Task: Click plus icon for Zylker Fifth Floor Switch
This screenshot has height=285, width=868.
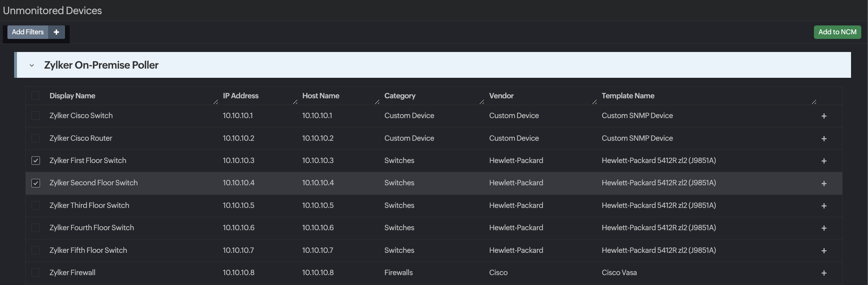Action: click(824, 251)
